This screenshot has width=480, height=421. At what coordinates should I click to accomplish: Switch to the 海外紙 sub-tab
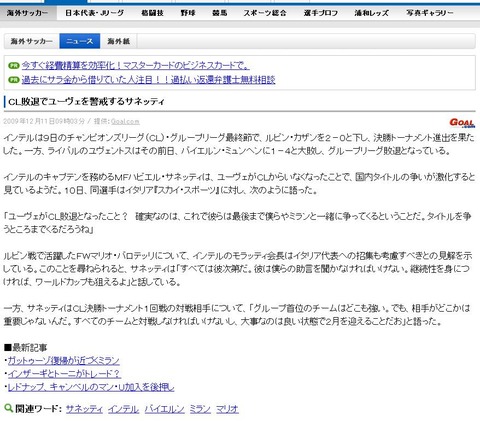pos(118,41)
